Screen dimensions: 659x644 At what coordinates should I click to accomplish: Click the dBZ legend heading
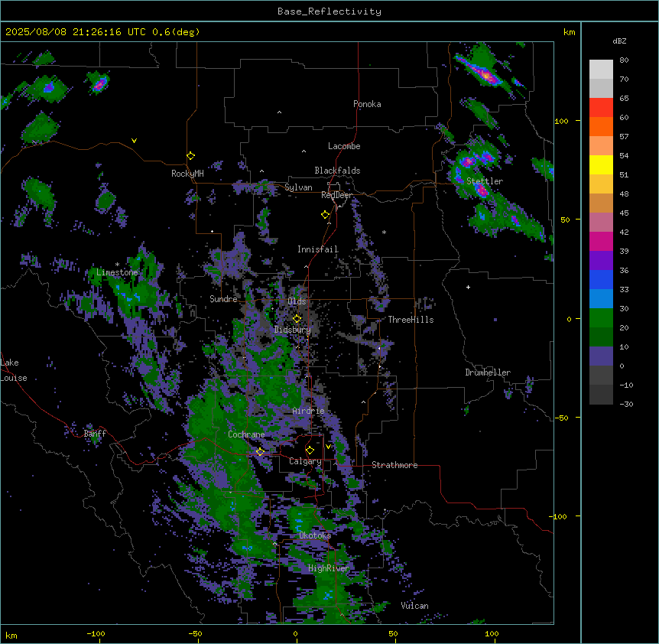[619, 41]
